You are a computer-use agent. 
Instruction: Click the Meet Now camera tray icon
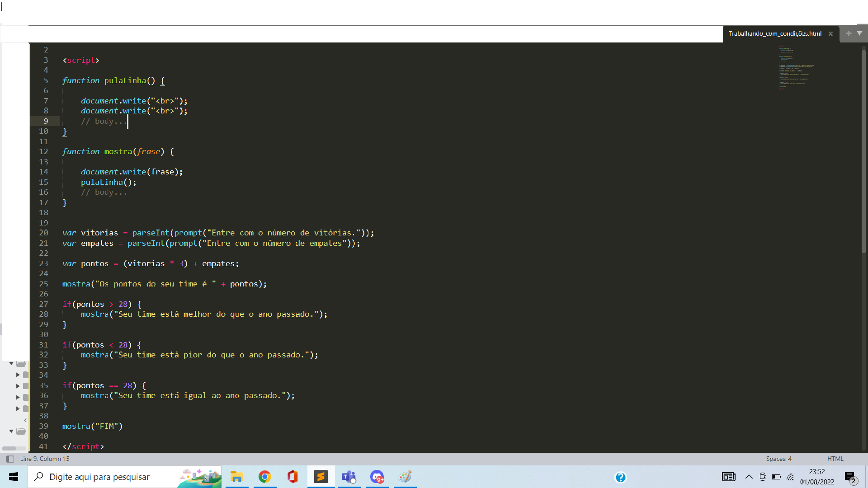click(763, 477)
